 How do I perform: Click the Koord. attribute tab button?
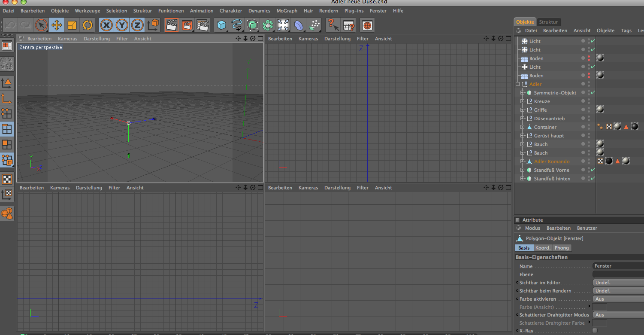[543, 248]
